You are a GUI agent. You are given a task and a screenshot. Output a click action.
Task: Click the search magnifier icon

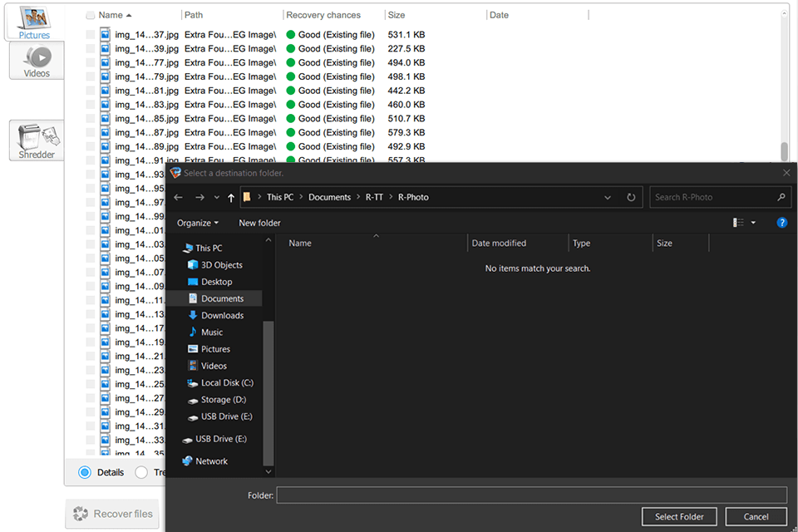coord(781,197)
